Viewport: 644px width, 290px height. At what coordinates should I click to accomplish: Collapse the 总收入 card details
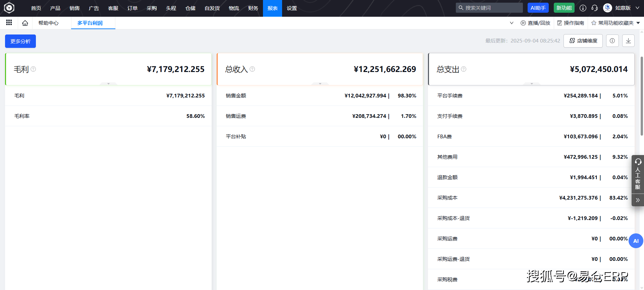(320, 83)
